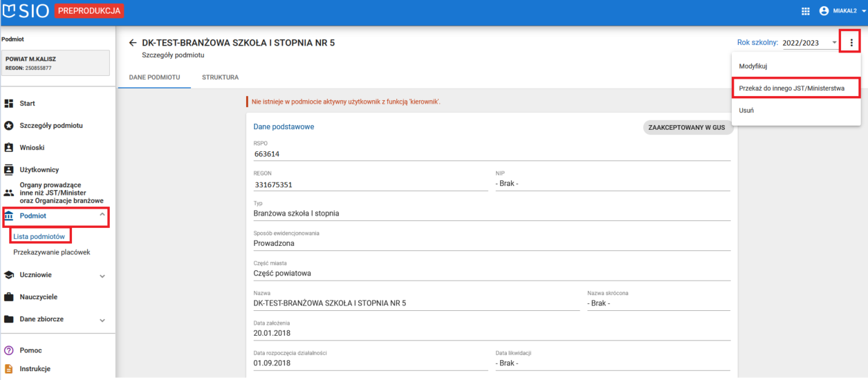The width and height of the screenshot is (868, 380).
Task: Open the Lista podmiotów link
Action: [x=39, y=236]
